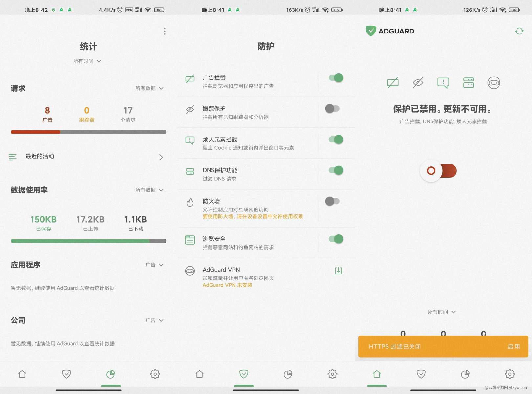Tap the AdGuard VPN 未安装 link
Screen dimensions: 532x394
coord(227,285)
